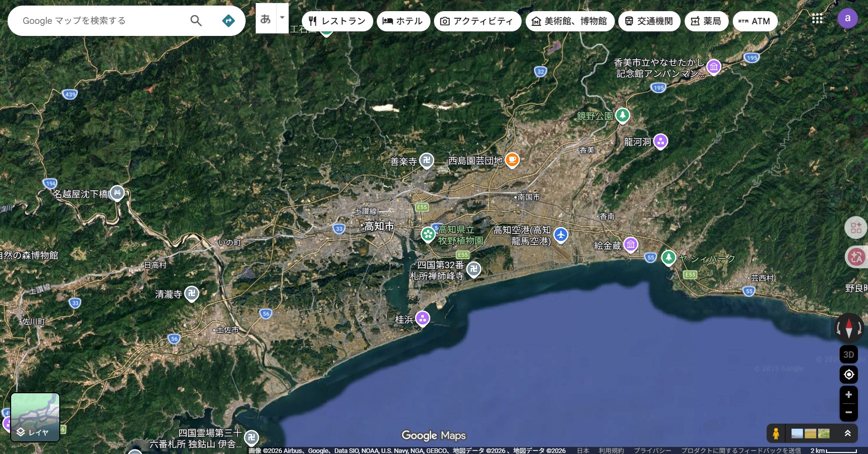
Task: Toggle the 3D view button
Action: point(849,354)
